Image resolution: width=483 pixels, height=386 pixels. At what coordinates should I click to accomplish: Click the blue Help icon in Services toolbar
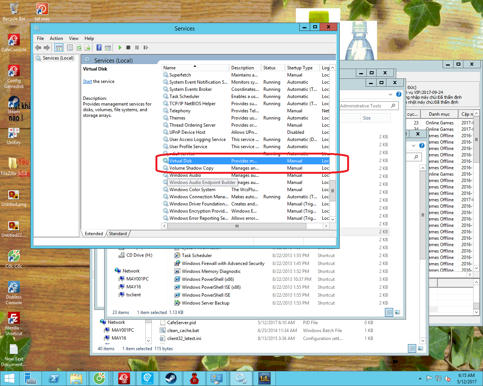[99, 48]
